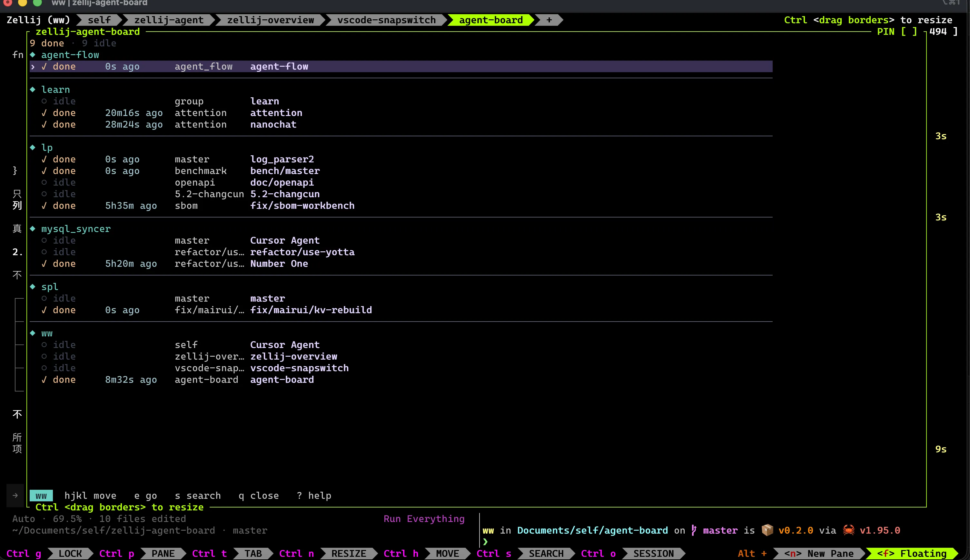Screen dimensions: 970x560
Task: Click the New Pane option
Action: pyautogui.click(x=819, y=554)
